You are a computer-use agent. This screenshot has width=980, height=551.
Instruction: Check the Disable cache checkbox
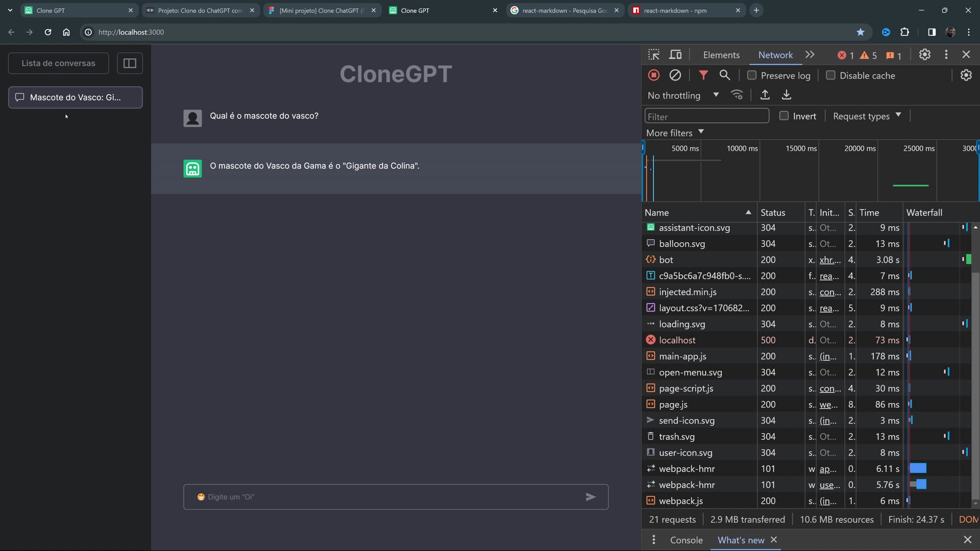coord(831,75)
